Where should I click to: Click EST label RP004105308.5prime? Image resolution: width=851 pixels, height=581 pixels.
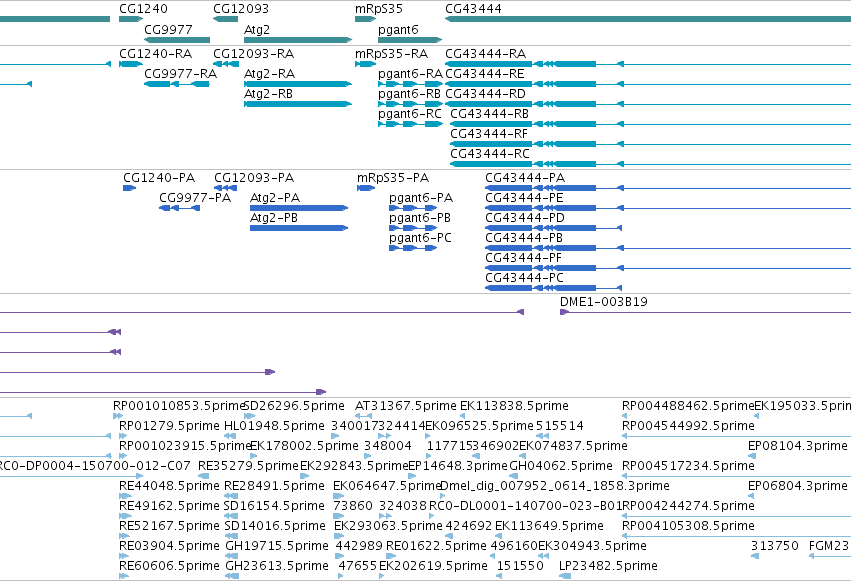[688, 526]
